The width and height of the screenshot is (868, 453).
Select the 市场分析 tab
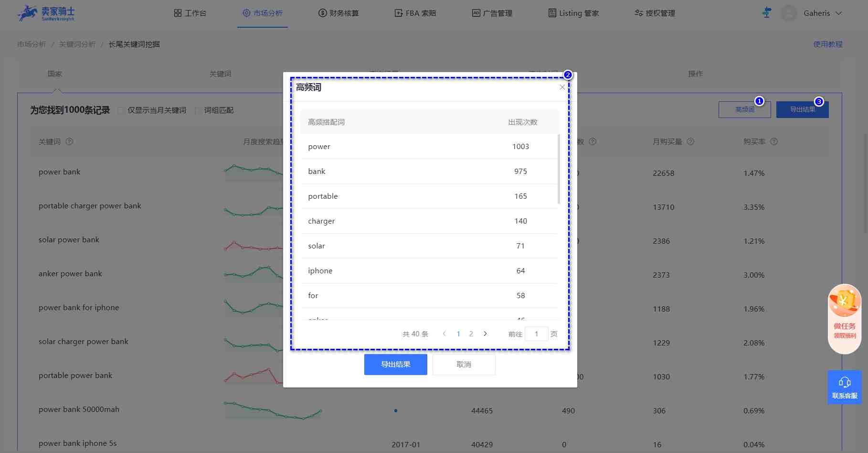pos(262,13)
